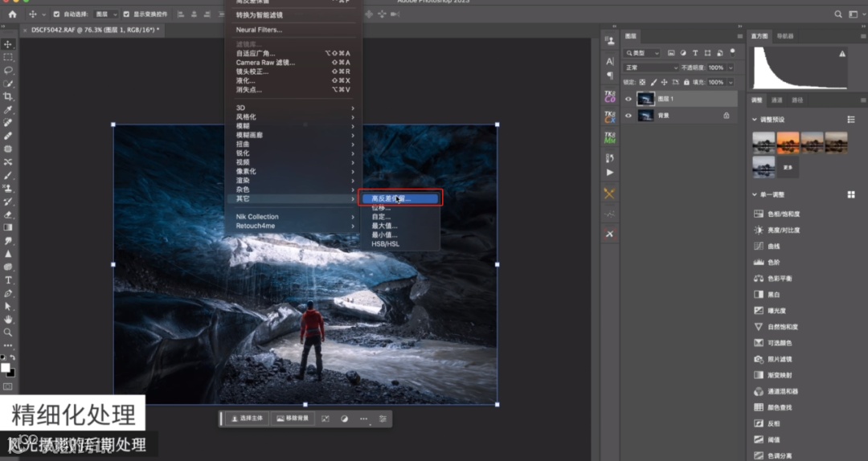Open the 类型 layer filter dropdown
868x461 pixels.
click(x=641, y=53)
